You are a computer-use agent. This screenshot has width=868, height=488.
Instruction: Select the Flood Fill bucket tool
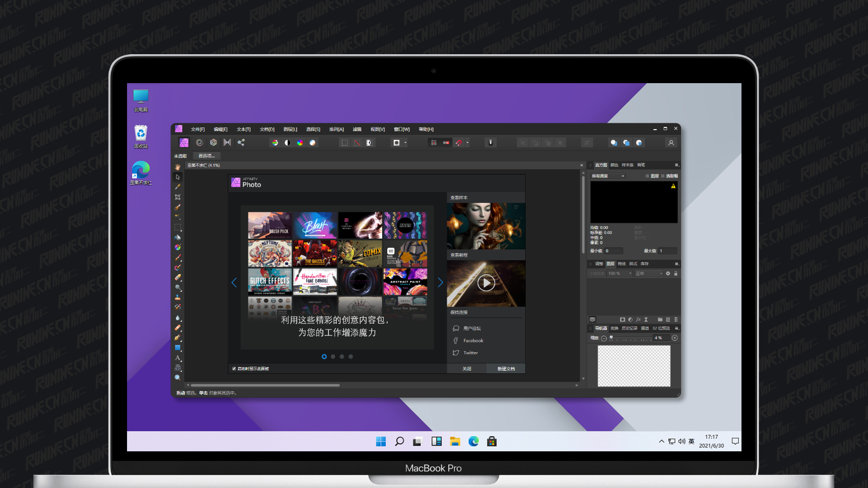tap(178, 238)
